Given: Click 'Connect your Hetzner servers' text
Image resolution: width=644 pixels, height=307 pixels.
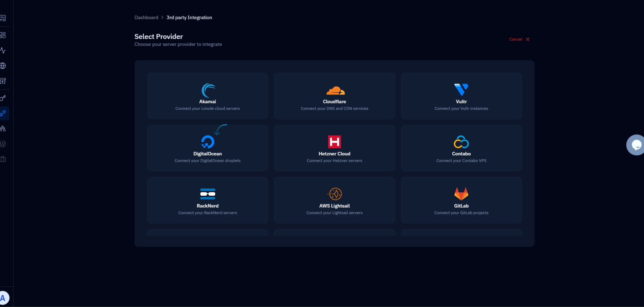Looking at the screenshot, I should click(334, 161).
